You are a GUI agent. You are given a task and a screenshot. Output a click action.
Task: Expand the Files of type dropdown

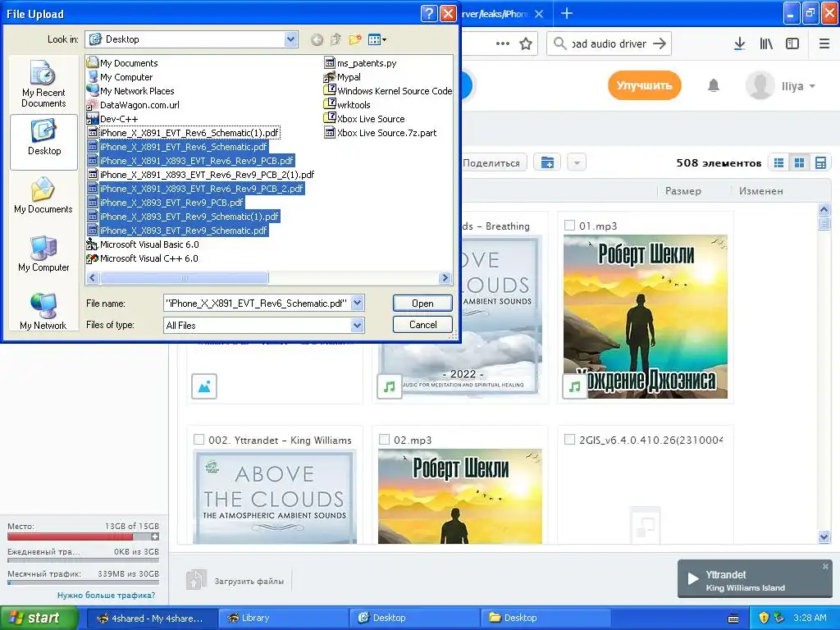358,325
